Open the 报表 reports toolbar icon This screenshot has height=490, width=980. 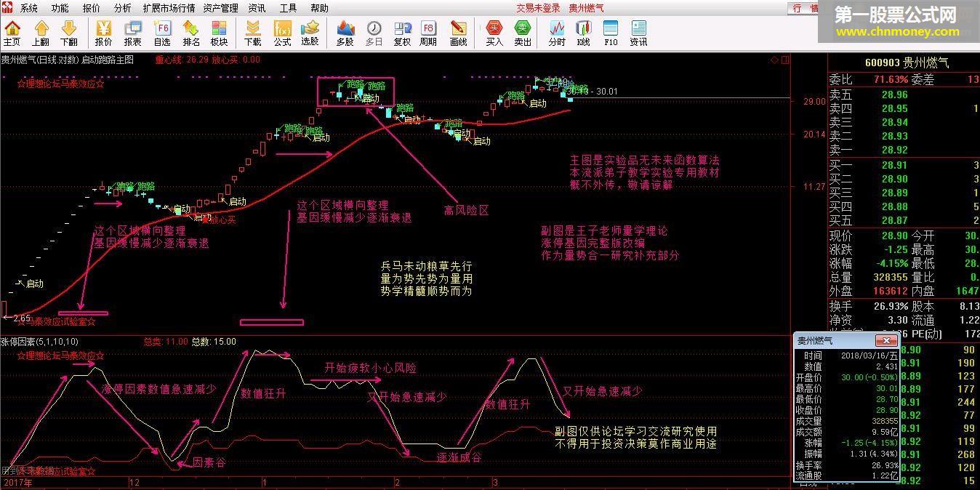tap(132, 33)
